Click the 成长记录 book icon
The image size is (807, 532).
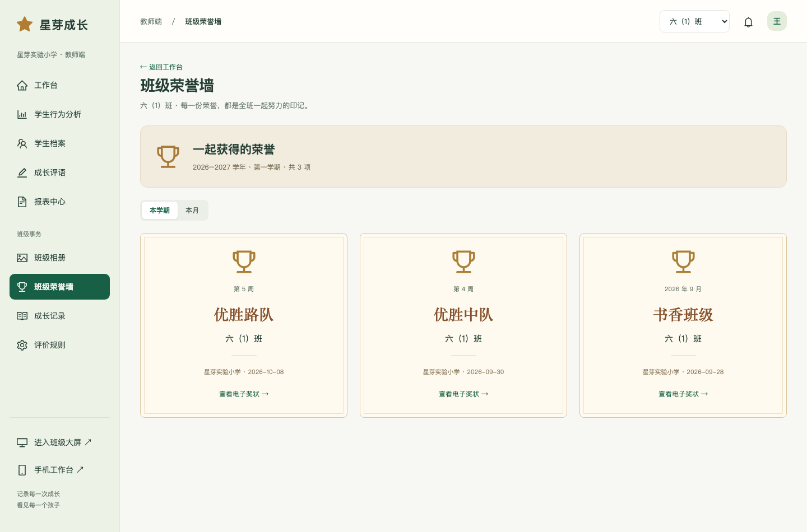click(22, 316)
